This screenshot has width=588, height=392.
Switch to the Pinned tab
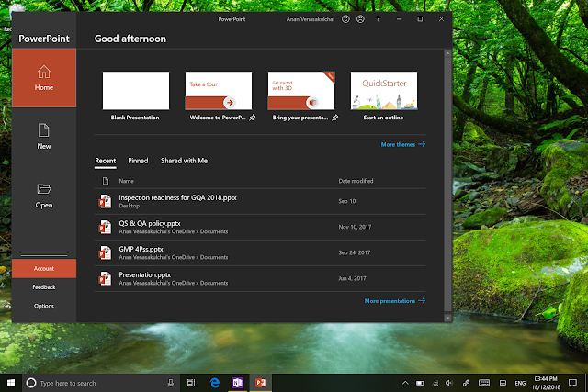point(138,161)
